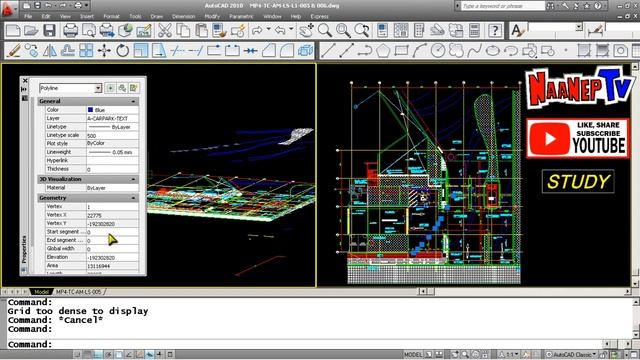The image size is (640, 360).
Task: Click the Text Style A icon
Action: pyautogui.click(x=517, y=31)
